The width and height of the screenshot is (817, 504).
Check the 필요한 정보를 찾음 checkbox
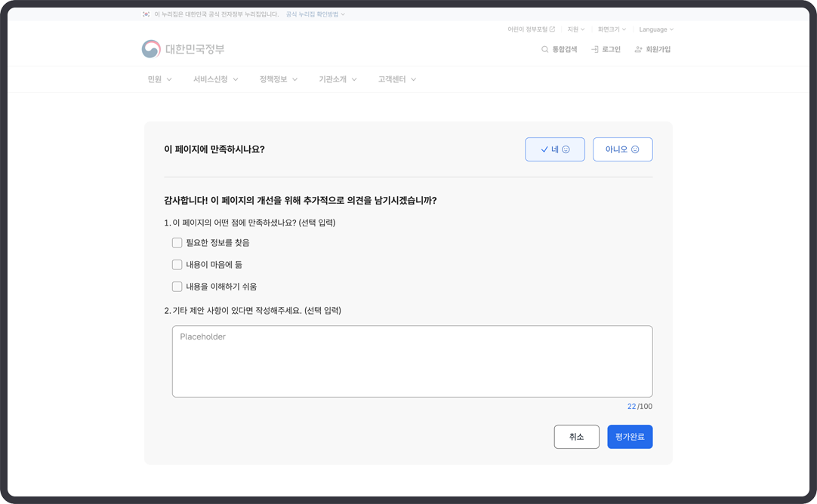pos(177,243)
